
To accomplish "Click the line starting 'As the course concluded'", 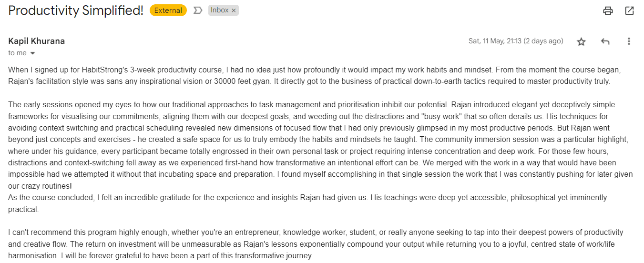I will pos(307,203).
